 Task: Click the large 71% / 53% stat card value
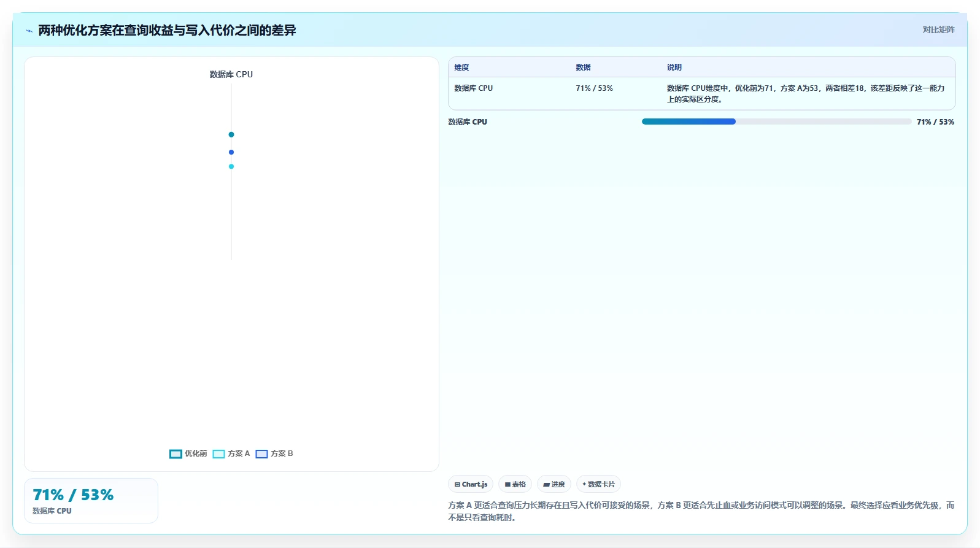[73, 495]
